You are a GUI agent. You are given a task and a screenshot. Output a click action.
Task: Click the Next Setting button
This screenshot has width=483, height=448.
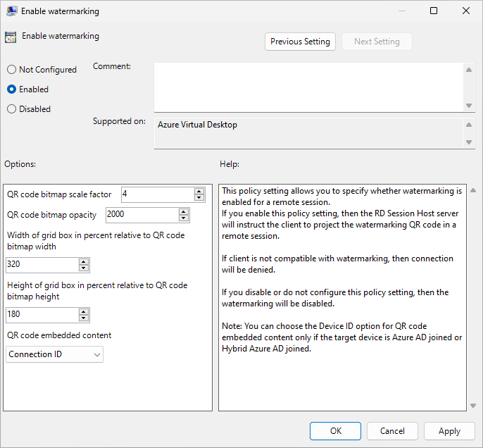coord(377,42)
